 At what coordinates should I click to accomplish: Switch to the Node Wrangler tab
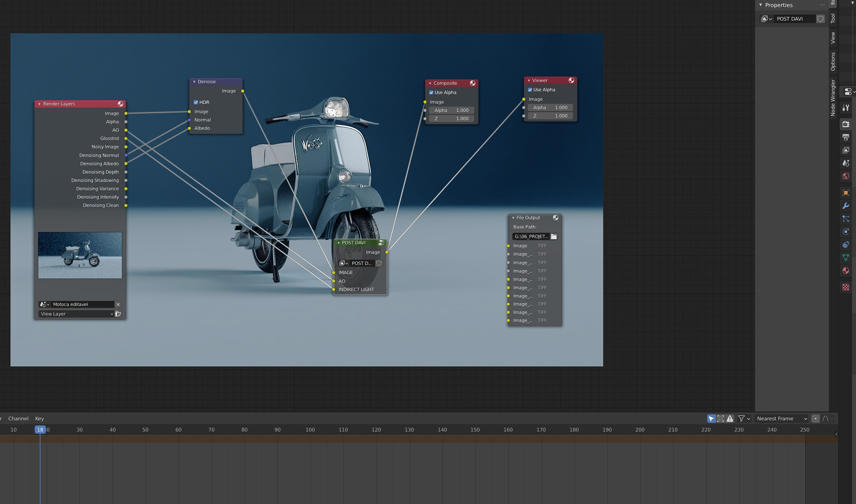pyautogui.click(x=833, y=98)
